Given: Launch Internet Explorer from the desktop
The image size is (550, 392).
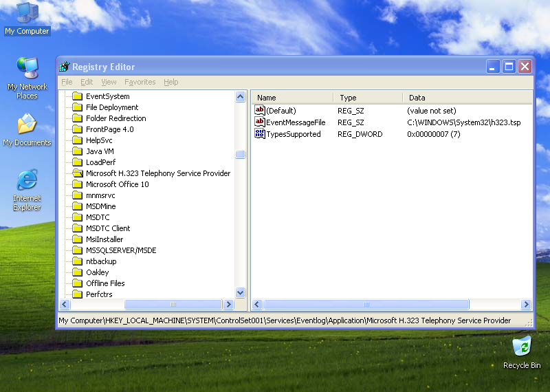Looking at the screenshot, I should (x=27, y=190).
